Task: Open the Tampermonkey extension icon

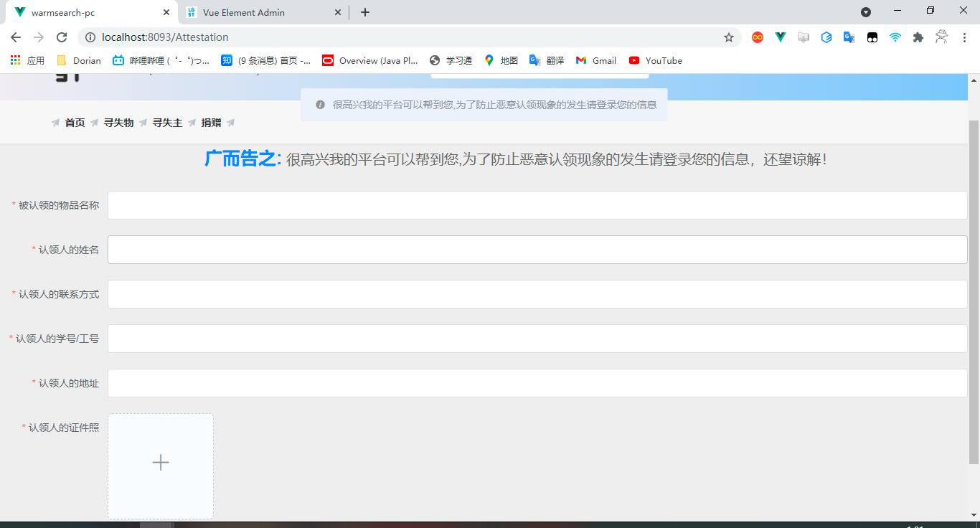Action: tap(872, 37)
